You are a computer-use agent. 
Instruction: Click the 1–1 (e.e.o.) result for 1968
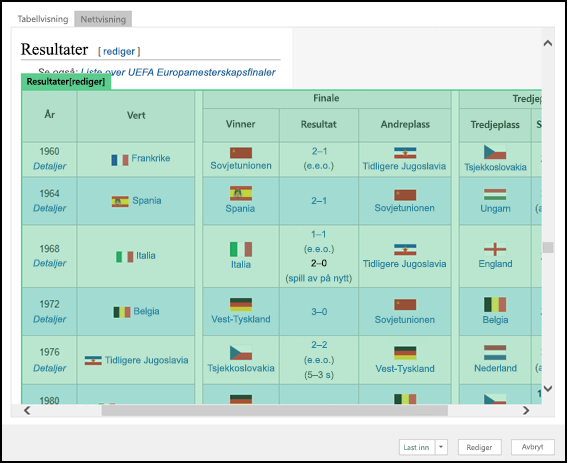pyautogui.click(x=319, y=242)
